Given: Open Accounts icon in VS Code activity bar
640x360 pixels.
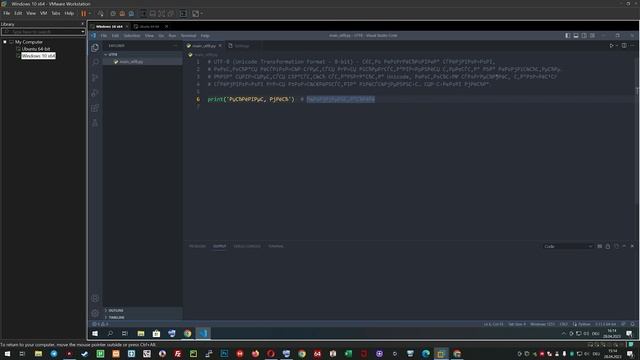Looking at the screenshot, I should (95, 298).
